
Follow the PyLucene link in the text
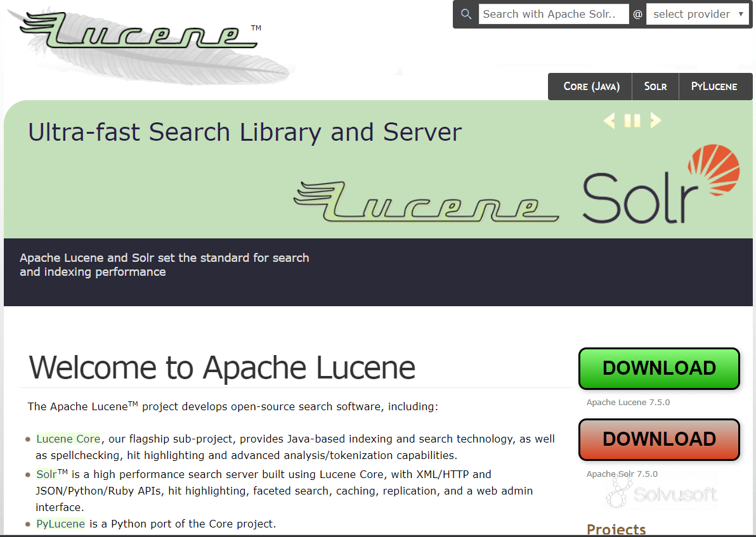coord(60,523)
